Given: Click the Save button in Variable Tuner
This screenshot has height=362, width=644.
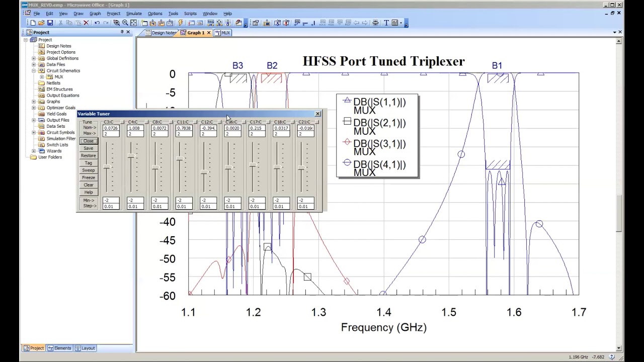Looking at the screenshot, I should pos(89,148).
